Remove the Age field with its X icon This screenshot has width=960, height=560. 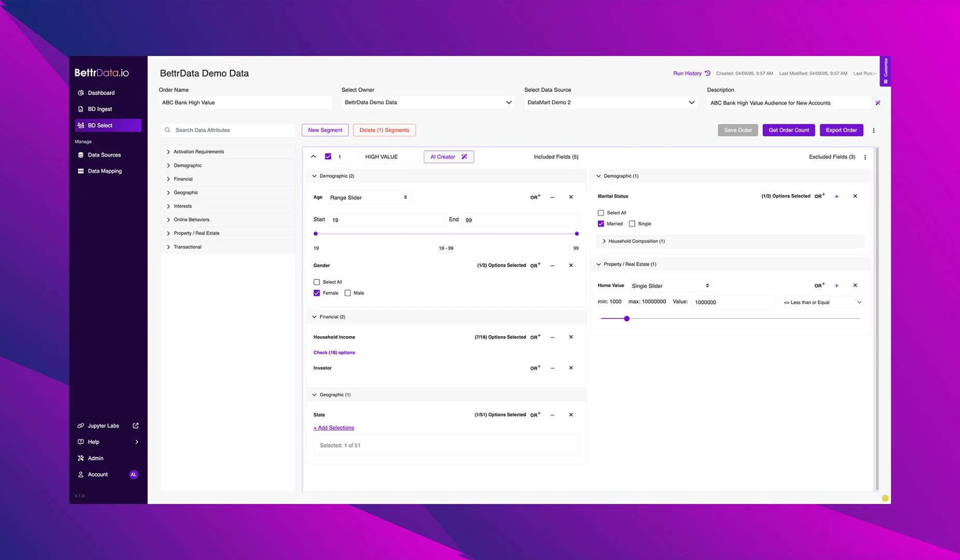tap(571, 197)
